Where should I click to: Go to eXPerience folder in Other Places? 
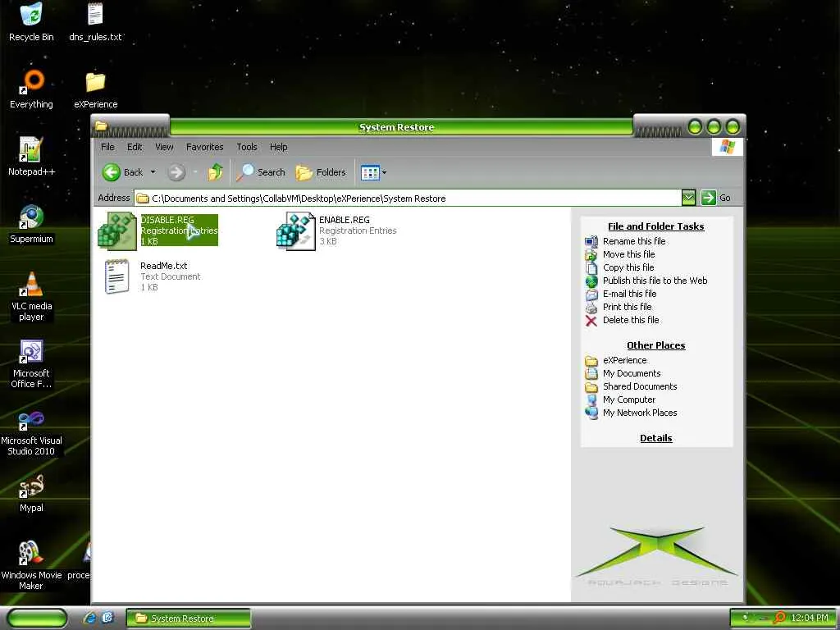(624, 361)
